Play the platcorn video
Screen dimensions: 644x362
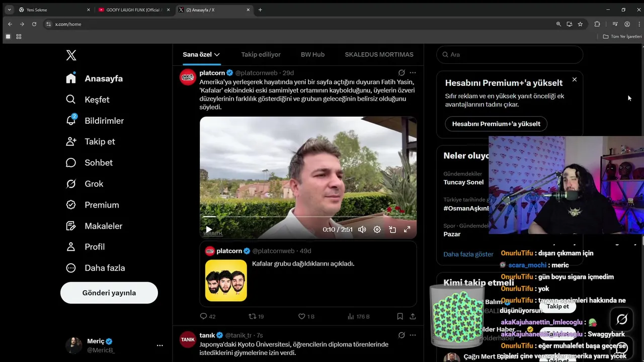(x=209, y=230)
